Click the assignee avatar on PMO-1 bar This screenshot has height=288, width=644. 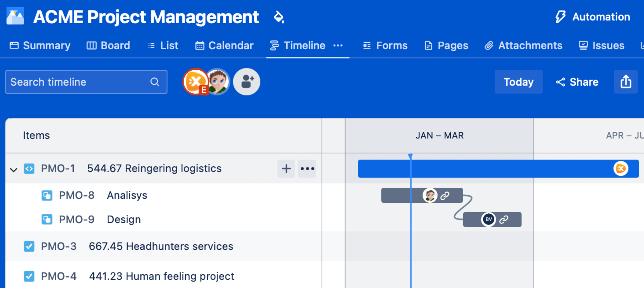coord(621,169)
